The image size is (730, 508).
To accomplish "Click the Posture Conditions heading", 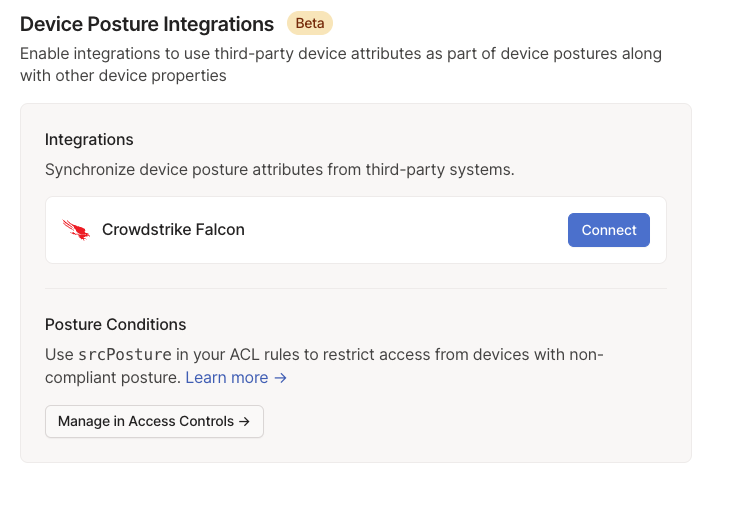I will point(116,325).
